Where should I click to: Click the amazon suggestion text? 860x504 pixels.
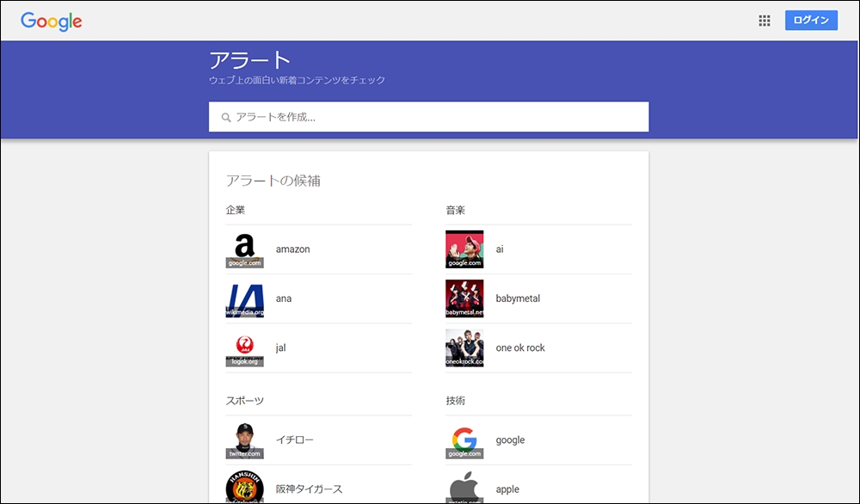293,249
